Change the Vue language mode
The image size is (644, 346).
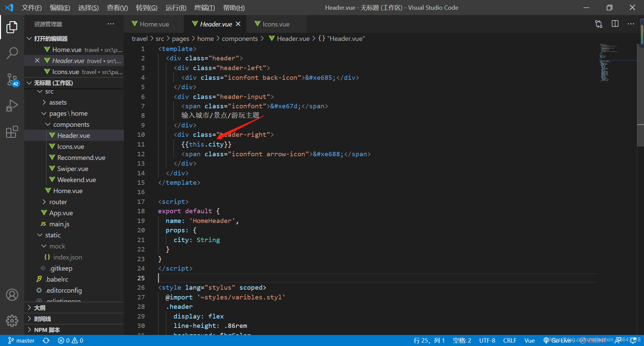pyautogui.click(x=529, y=340)
